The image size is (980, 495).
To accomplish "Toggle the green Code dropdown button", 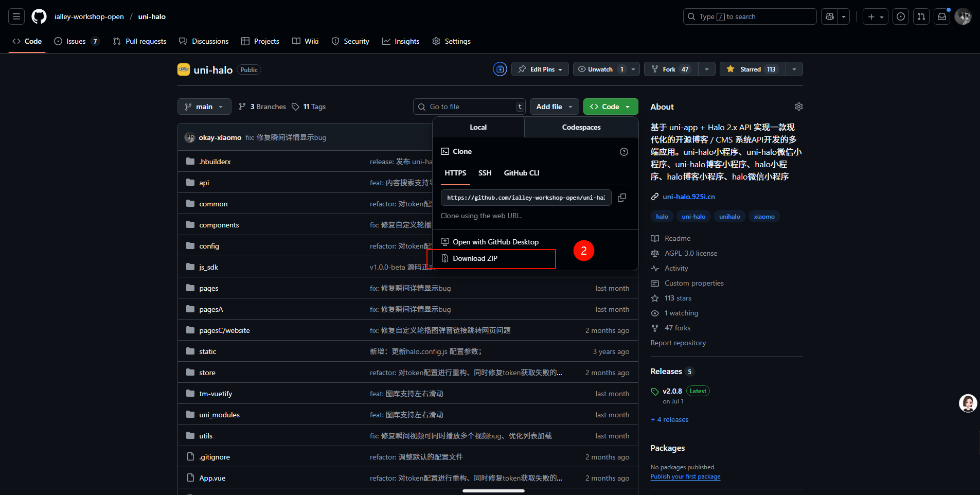I will [611, 107].
